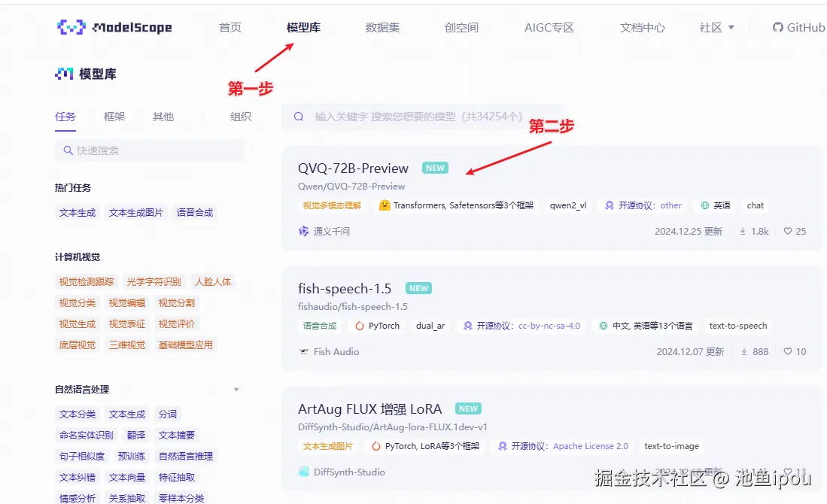Select the 文本摘要 tag
The height and width of the screenshot is (504, 827).
pyautogui.click(x=177, y=435)
